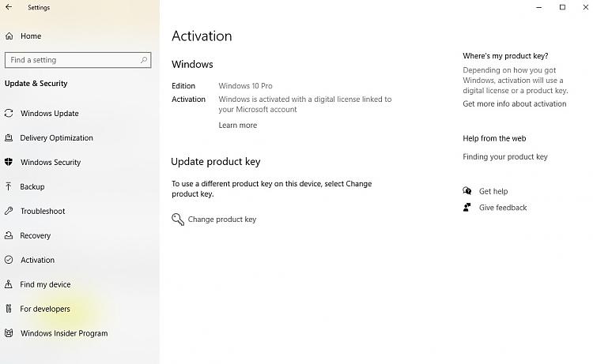Viewport: 593px width, 364px height.
Task: Click the search magnifier icon
Action: coord(144,60)
